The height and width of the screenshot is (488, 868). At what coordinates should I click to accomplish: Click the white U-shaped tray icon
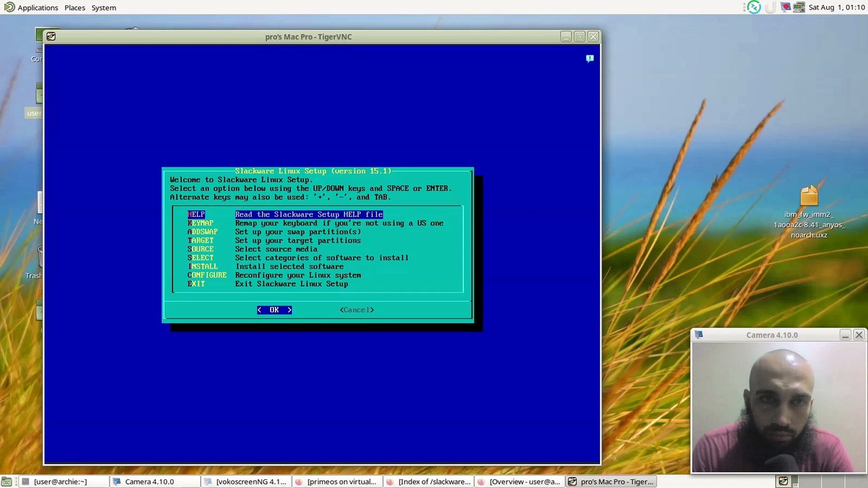point(771,7)
